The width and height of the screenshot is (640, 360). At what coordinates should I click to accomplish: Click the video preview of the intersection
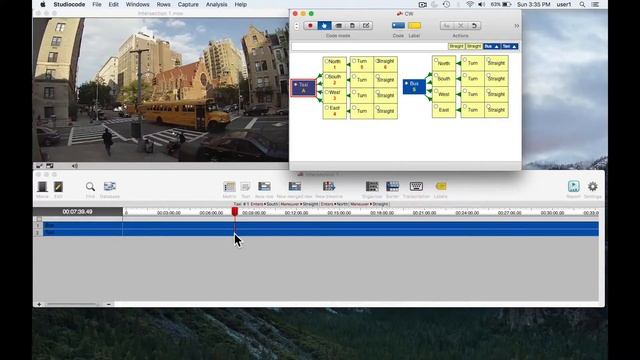[x=160, y=89]
